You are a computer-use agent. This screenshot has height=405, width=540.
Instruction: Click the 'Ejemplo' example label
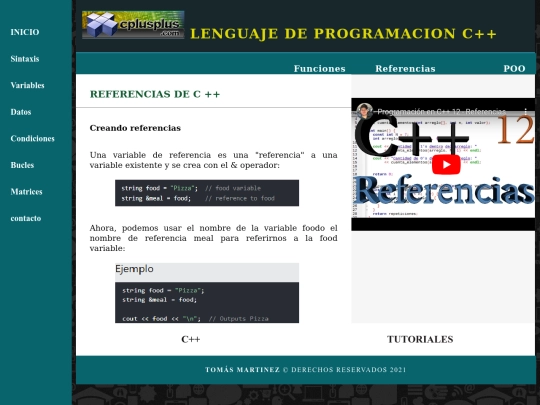click(134, 269)
